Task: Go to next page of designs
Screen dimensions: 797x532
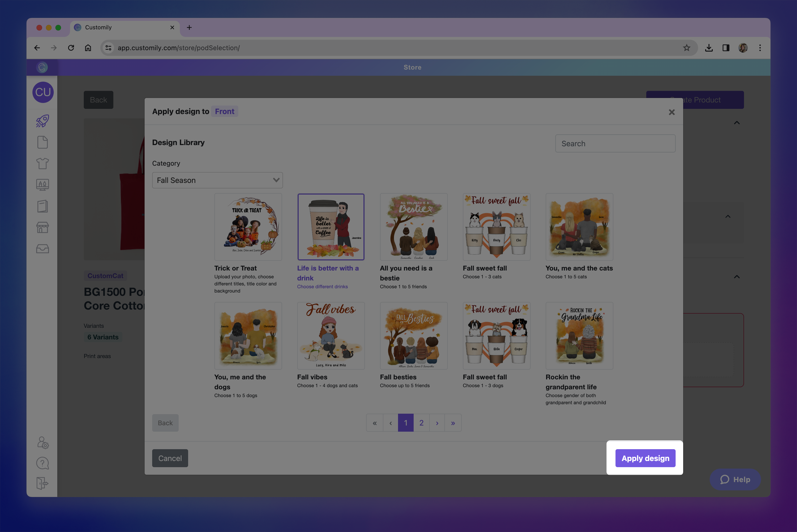Action: point(437,423)
